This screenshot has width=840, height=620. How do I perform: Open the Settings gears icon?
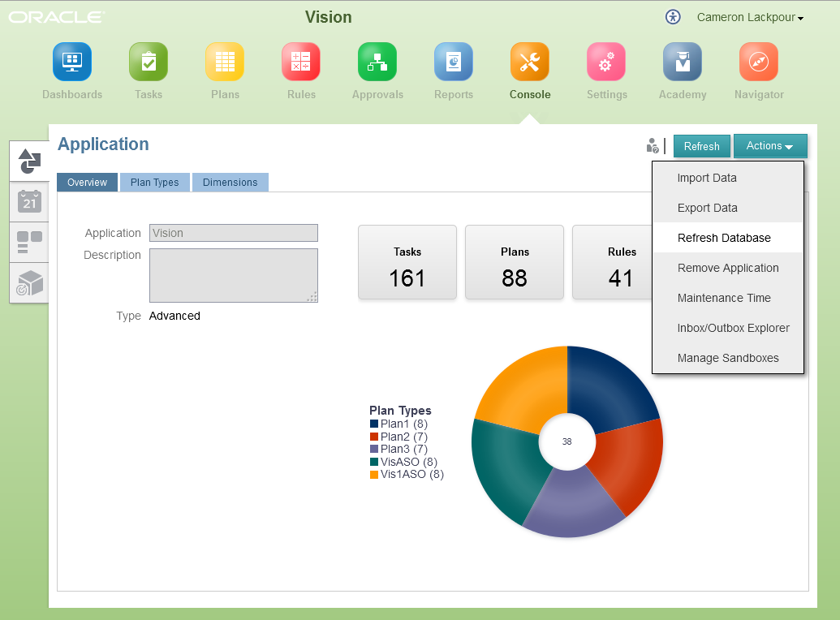click(x=606, y=62)
